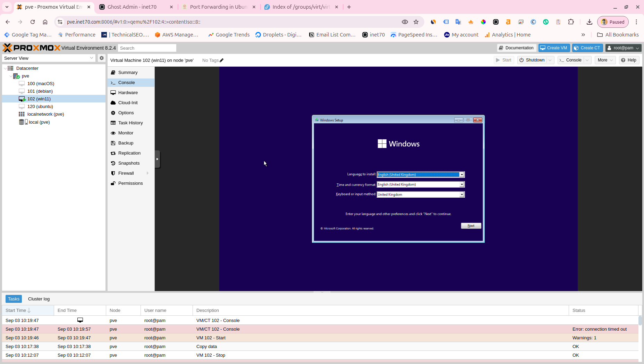Switch to the Cluster log tab
Viewport: 644px width, 364px height.
[x=39, y=299]
